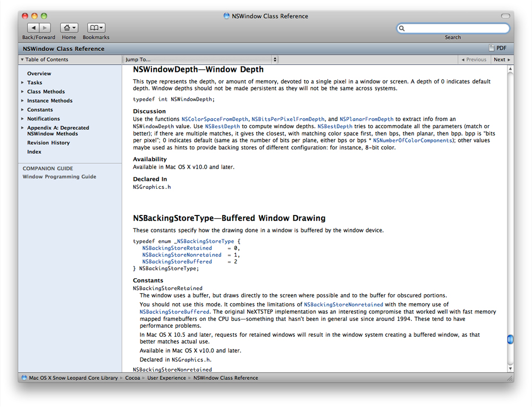Screen dimensions: 532x407
Task: Click the NSBackingStoreType—Buffered Window Drawing heading
Action: point(229,218)
